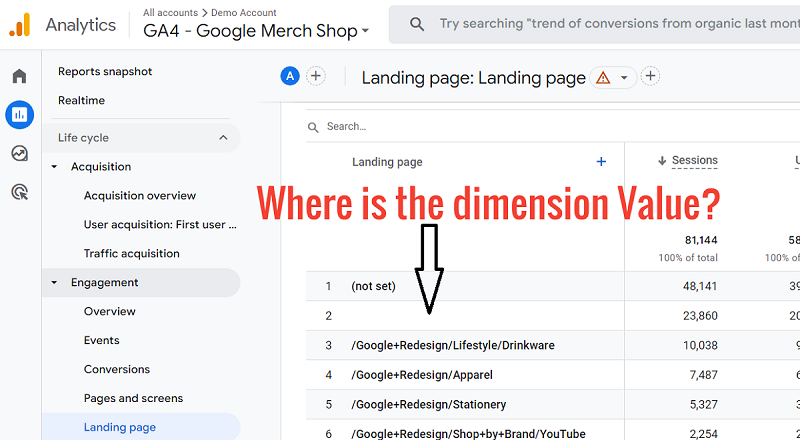
Task: Click the blue A segment avatar
Action: click(x=290, y=77)
